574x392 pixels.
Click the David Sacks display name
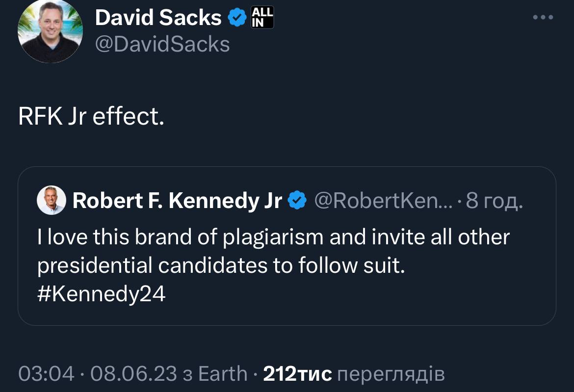coord(158,18)
